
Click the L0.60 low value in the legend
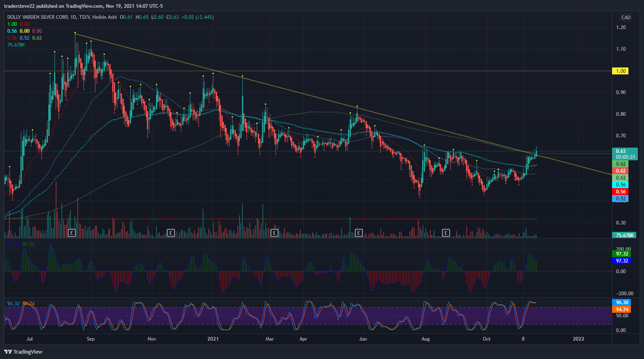[158, 17]
